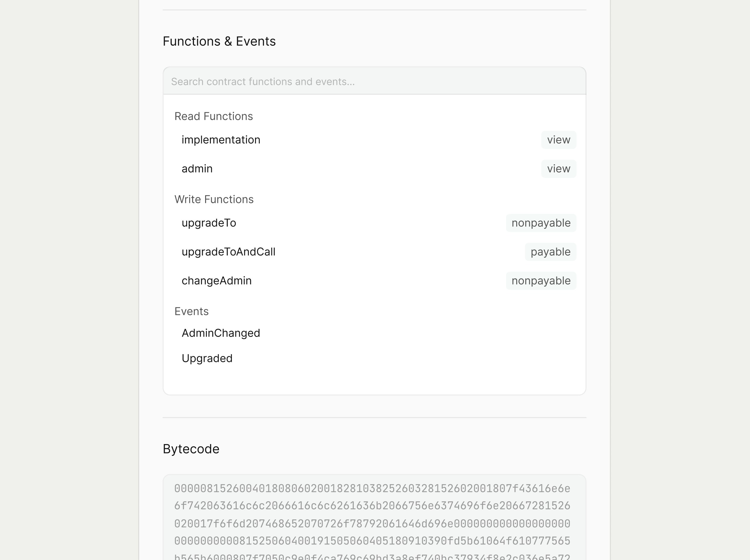Image resolution: width=750 pixels, height=560 pixels.
Task: Click the payable badge on upgradeToAndCall
Action: [x=550, y=251]
